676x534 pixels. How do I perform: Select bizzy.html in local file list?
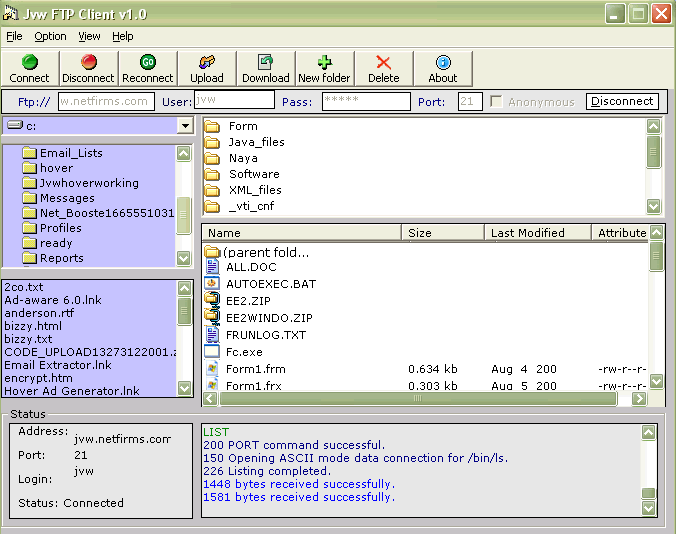click(x=33, y=326)
